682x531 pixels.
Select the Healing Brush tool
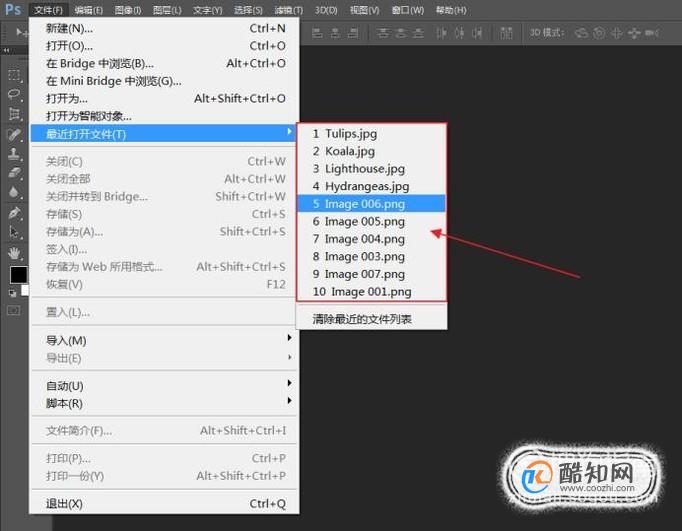14,134
